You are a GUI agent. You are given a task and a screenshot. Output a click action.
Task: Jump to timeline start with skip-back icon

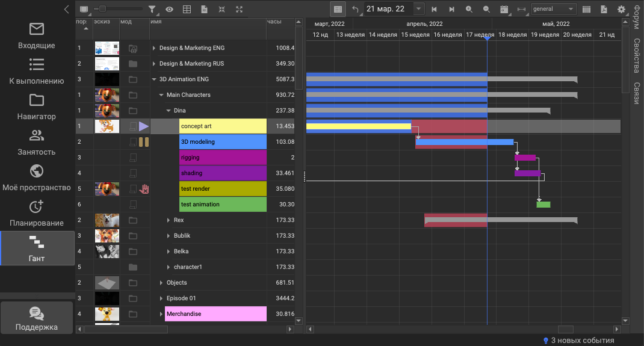434,9
